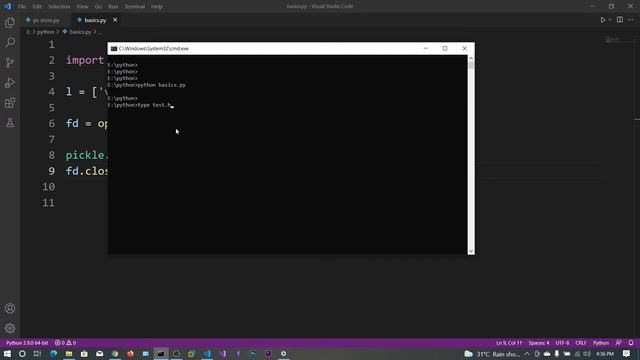The width and height of the screenshot is (640, 360).
Task: Open the Action Center notification icon
Action: [627, 353]
